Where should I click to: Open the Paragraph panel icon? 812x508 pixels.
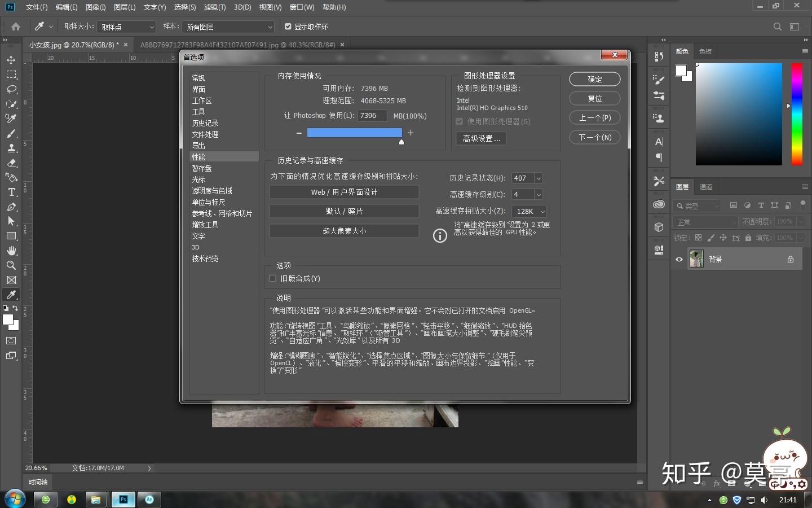pos(659,157)
